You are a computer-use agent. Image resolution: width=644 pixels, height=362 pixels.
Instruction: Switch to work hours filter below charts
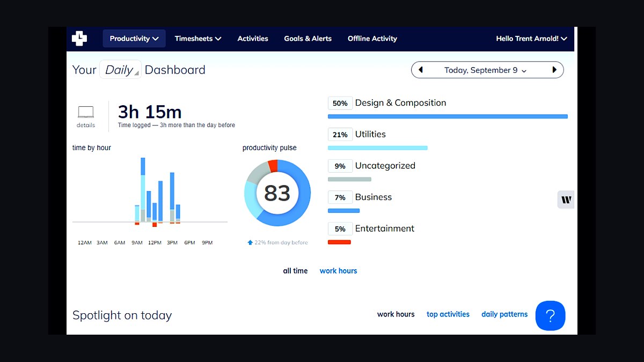point(338,271)
